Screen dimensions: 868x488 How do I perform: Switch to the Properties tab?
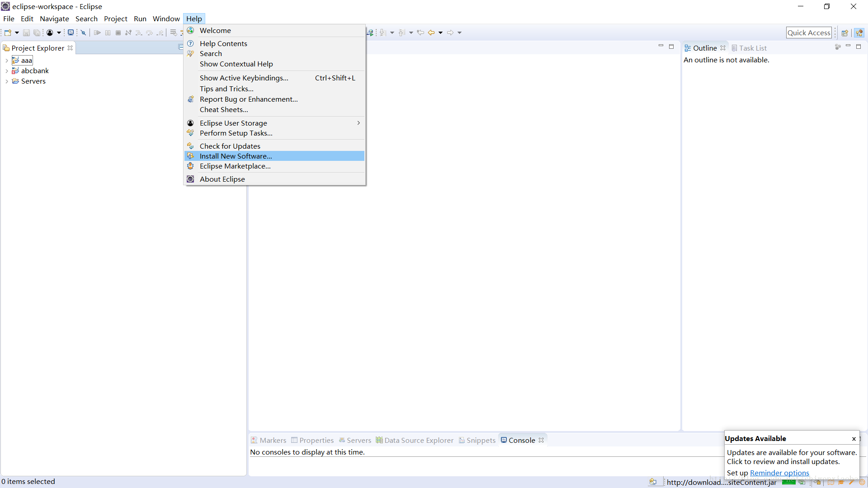(x=312, y=440)
